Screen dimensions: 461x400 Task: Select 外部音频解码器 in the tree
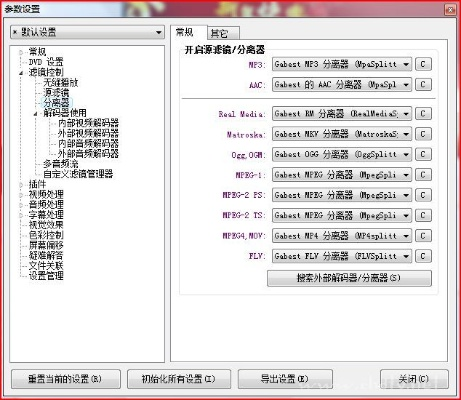(88, 154)
